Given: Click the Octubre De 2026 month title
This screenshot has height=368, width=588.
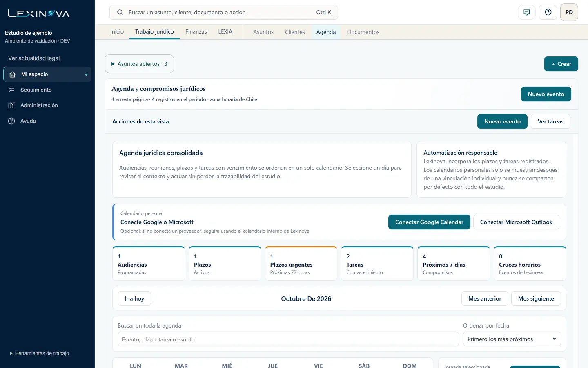Looking at the screenshot, I should 306,298.
